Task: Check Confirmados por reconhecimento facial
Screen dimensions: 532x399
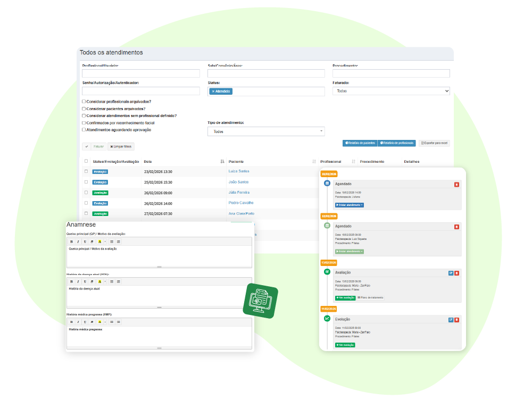Action: click(x=84, y=123)
